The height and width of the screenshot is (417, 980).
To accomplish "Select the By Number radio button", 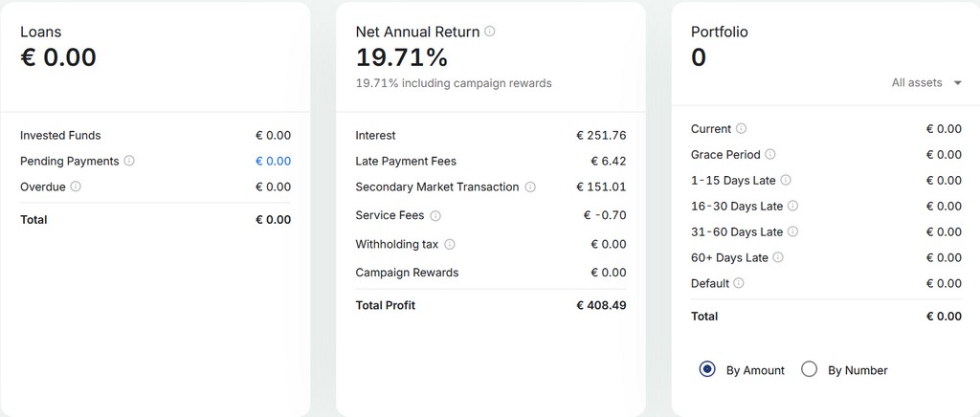I will [x=810, y=369].
